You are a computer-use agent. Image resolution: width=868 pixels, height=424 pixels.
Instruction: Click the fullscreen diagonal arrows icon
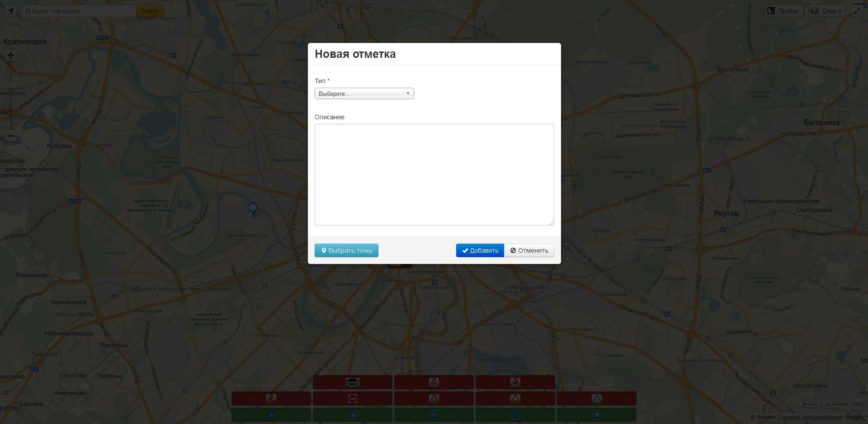tap(858, 10)
